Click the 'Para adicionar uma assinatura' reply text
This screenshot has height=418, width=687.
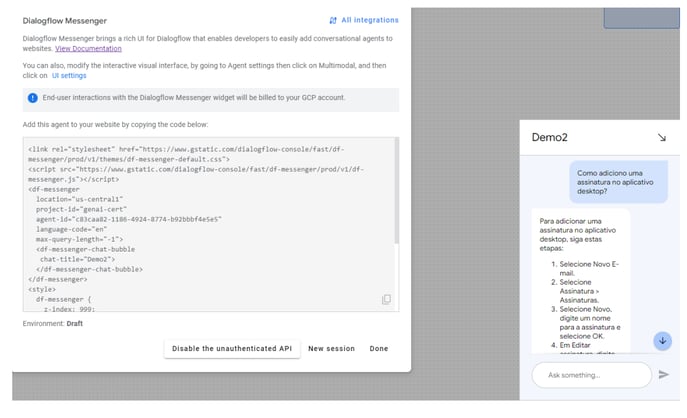pyautogui.click(x=577, y=234)
